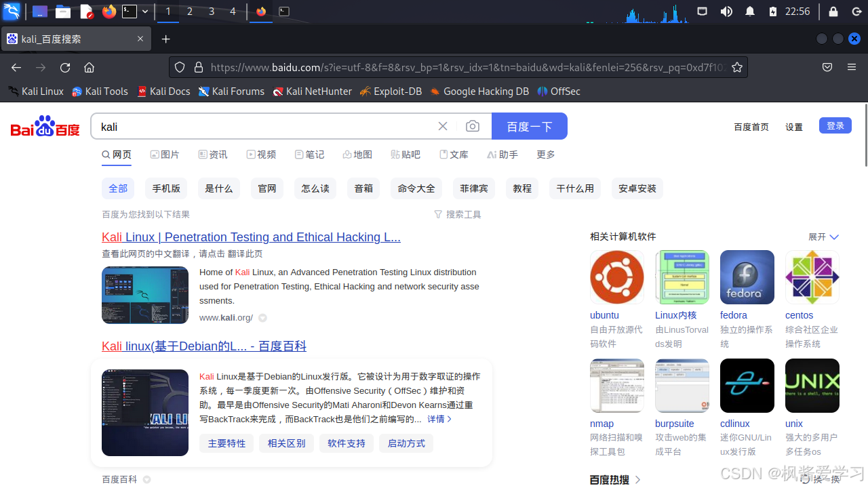Show the desktop icon in panel
This screenshot has height=488, width=868.
coord(40,12)
